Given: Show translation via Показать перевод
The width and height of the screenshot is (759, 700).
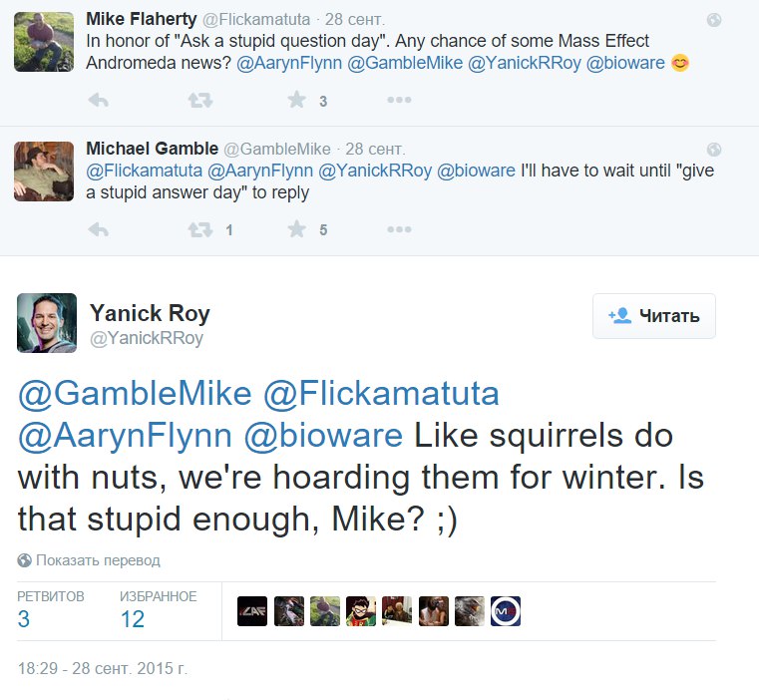Looking at the screenshot, I should click(96, 560).
